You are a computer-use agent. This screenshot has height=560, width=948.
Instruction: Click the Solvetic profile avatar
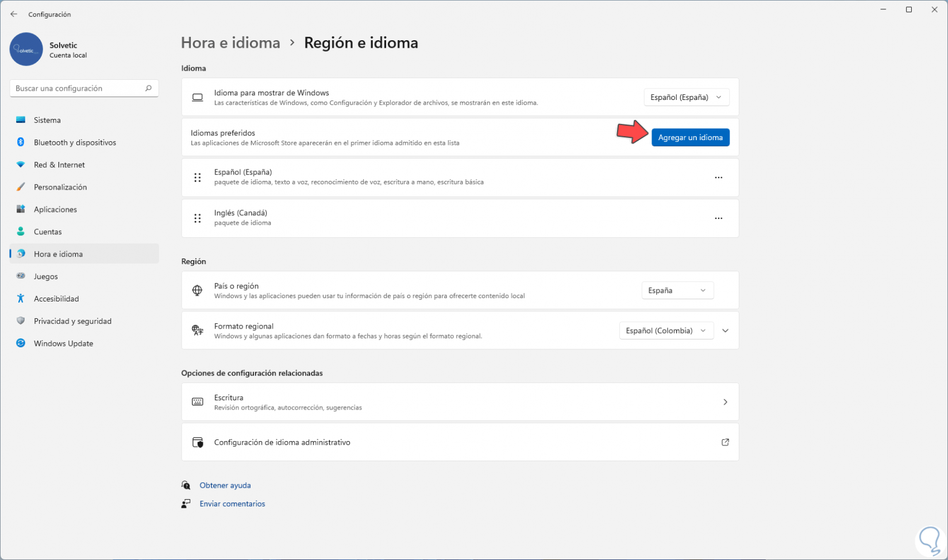pyautogui.click(x=26, y=49)
